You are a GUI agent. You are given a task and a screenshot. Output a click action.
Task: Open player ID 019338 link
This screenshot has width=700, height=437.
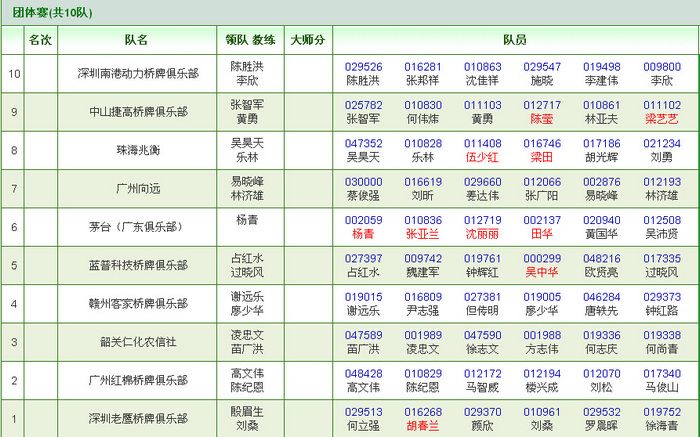[x=662, y=336]
